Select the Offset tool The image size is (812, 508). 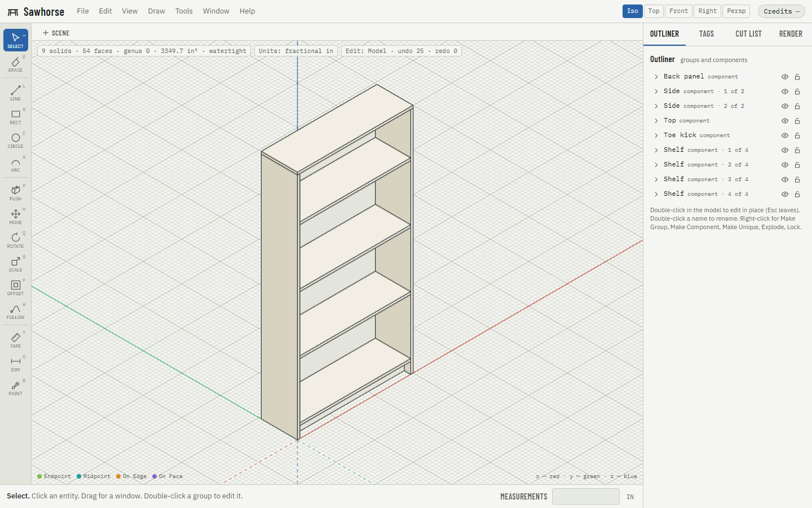[x=16, y=287]
